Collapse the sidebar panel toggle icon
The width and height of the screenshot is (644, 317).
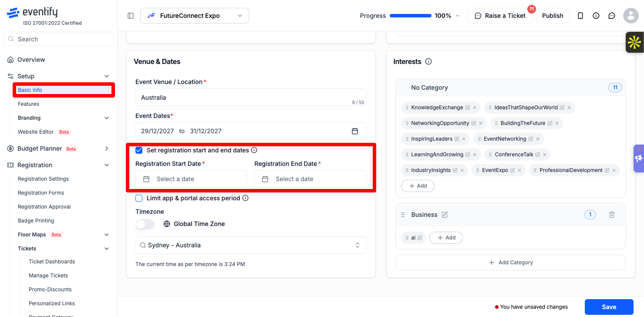[131, 16]
